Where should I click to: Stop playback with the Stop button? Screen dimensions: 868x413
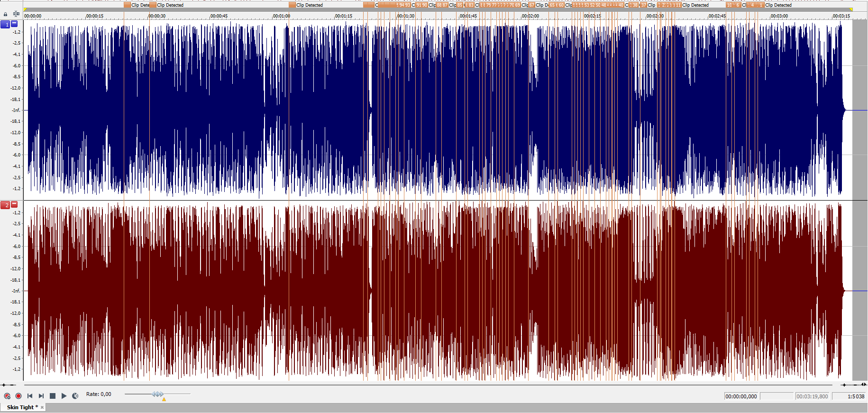point(53,396)
